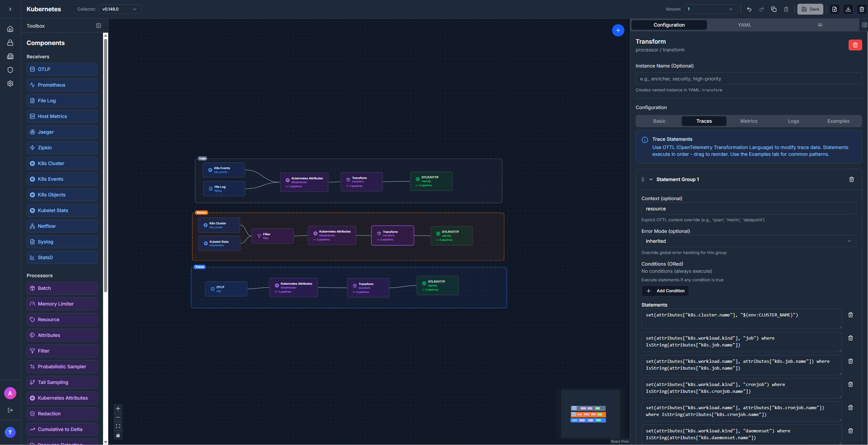
Task: Click the Save button
Action: tap(810, 9)
